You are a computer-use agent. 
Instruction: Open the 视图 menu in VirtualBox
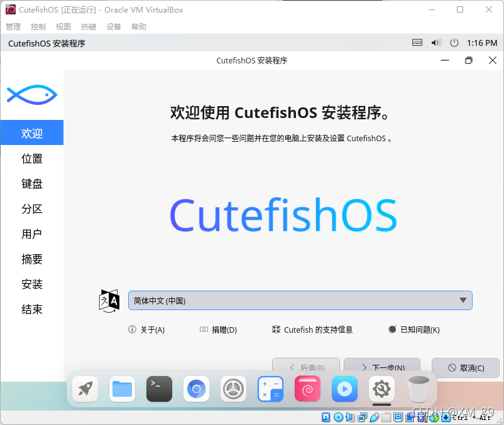tap(63, 26)
